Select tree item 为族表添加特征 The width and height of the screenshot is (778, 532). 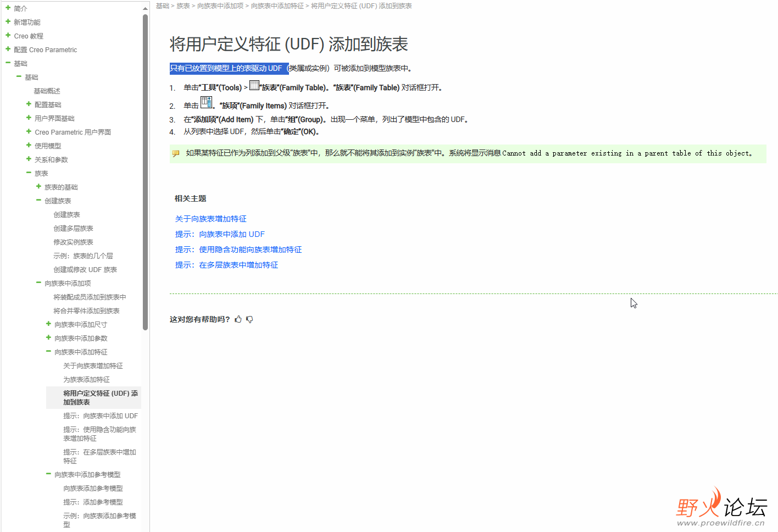pos(86,379)
